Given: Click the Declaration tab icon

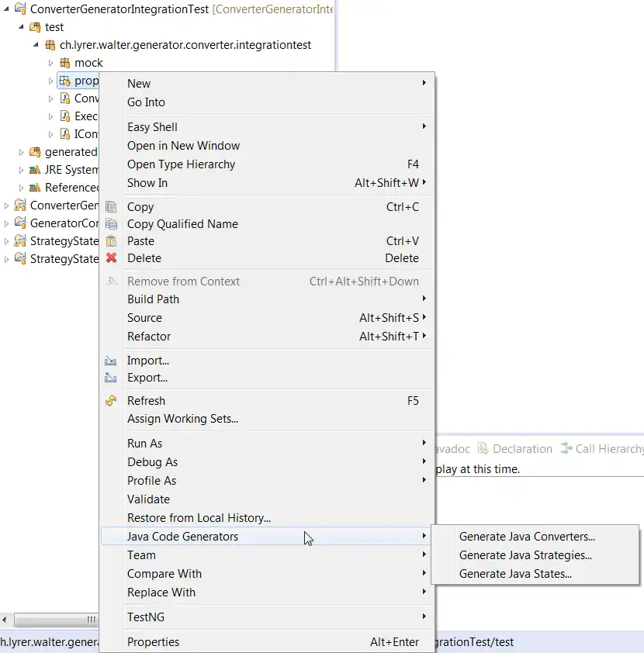Looking at the screenshot, I should [483, 448].
